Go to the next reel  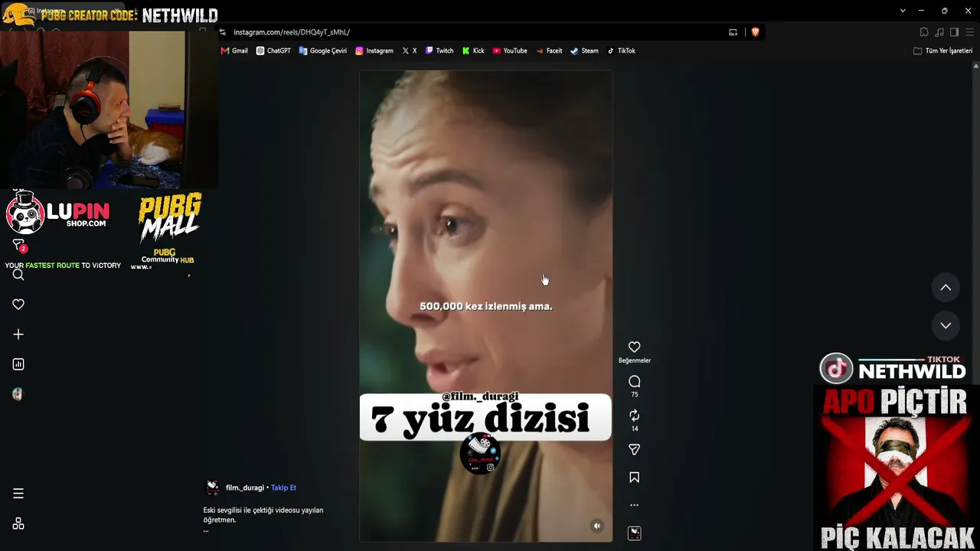click(946, 325)
